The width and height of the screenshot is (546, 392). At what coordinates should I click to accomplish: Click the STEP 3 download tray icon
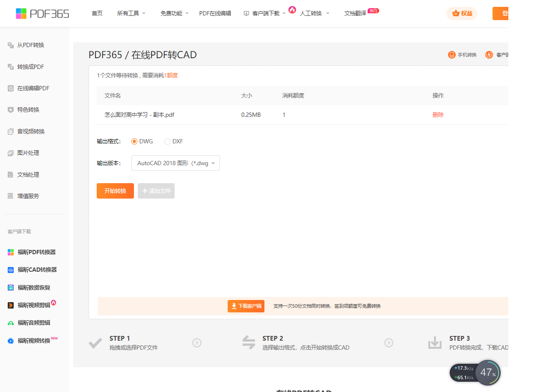pos(435,343)
